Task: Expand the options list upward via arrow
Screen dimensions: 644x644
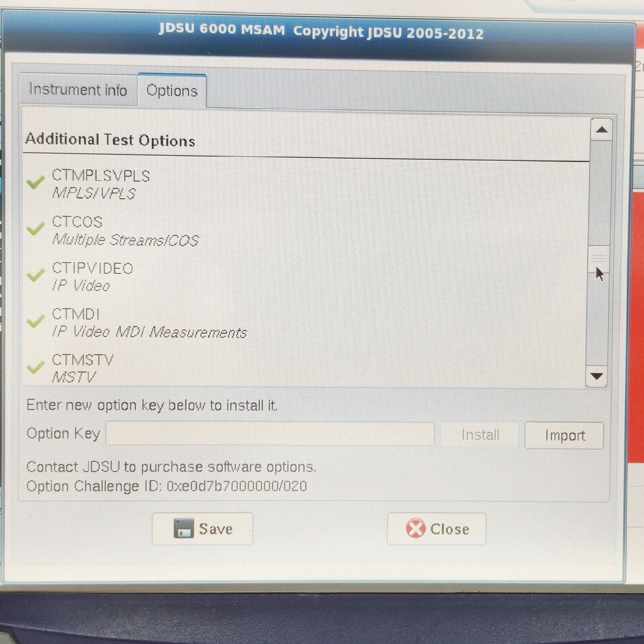Action: pyautogui.click(x=601, y=129)
